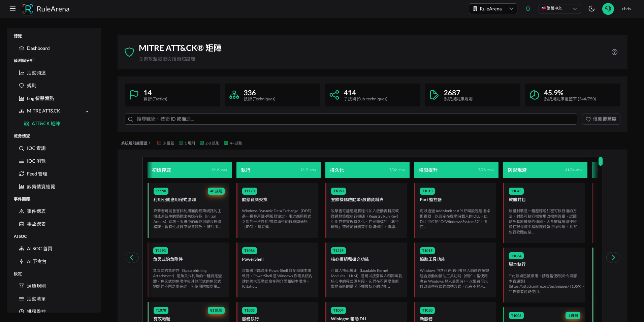This screenshot has width=644, height=322.
Task: Focus the 搜尋戰術 search field
Action: coord(351,119)
